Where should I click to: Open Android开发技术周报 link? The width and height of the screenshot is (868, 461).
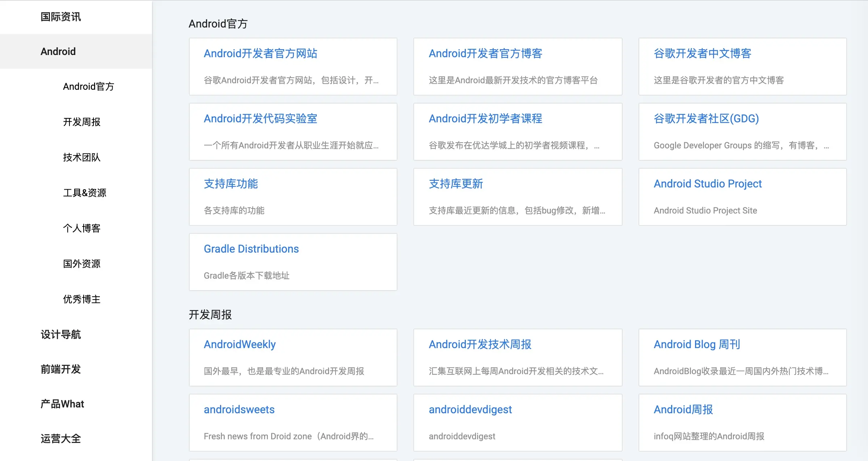(x=480, y=344)
